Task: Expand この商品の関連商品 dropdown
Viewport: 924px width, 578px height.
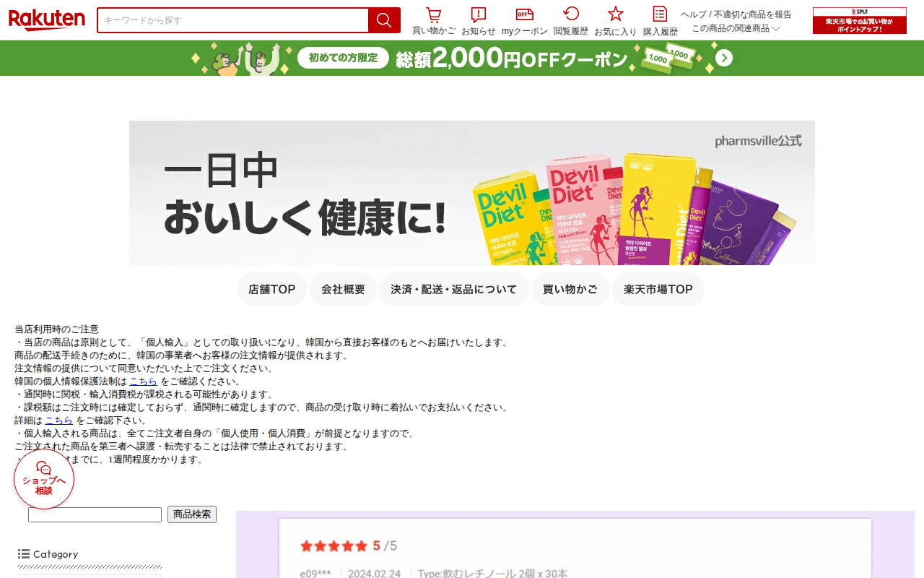Action: (736, 28)
